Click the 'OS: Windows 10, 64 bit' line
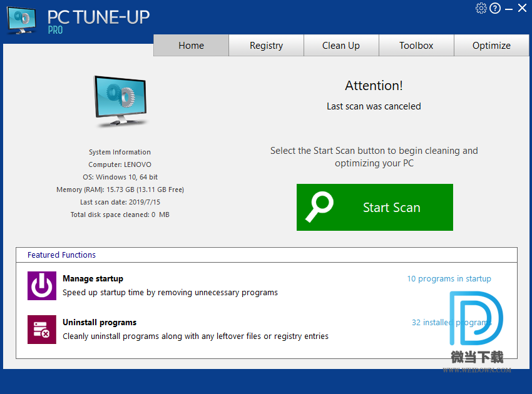 point(120,177)
